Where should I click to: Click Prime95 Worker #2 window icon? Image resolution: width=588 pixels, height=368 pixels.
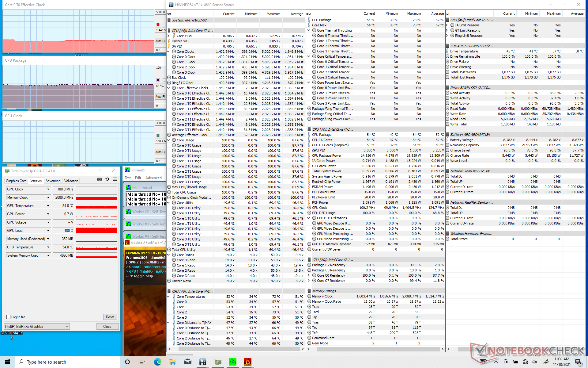point(129,212)
